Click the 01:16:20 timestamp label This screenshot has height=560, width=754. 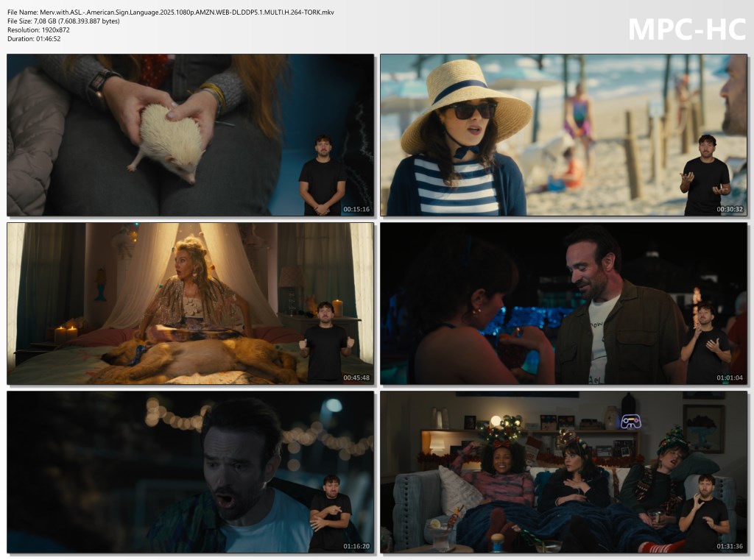pos(356,547)
